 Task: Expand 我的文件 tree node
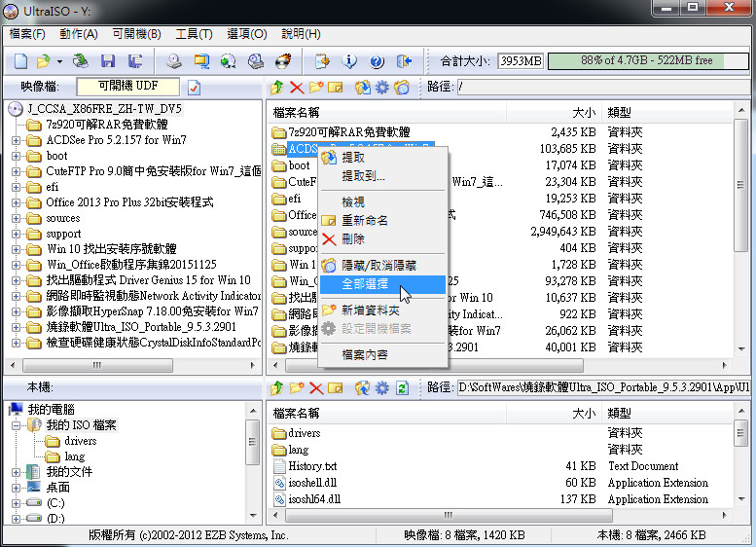click(x=16, y=473)
